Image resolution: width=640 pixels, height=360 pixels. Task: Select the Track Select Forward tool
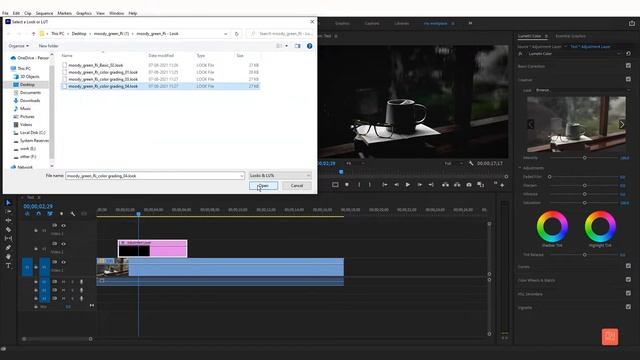point(8,211)
